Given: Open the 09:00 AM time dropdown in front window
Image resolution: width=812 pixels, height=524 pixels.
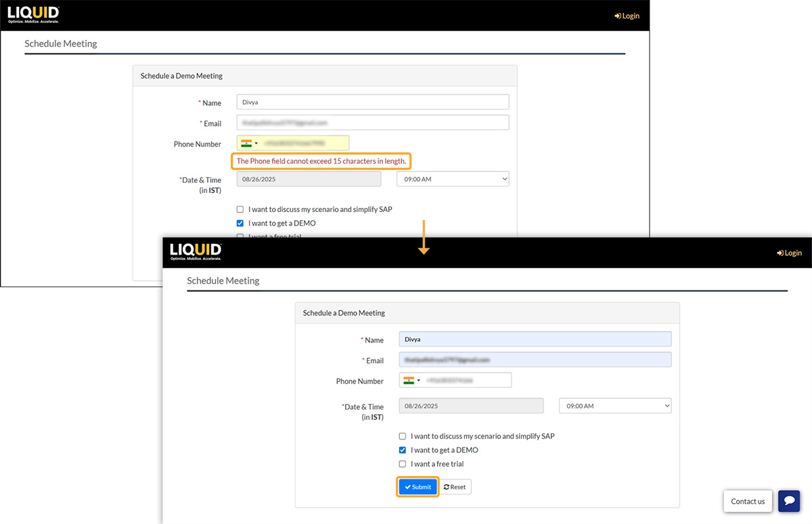Looking at the screenshot, I should 615,406.
